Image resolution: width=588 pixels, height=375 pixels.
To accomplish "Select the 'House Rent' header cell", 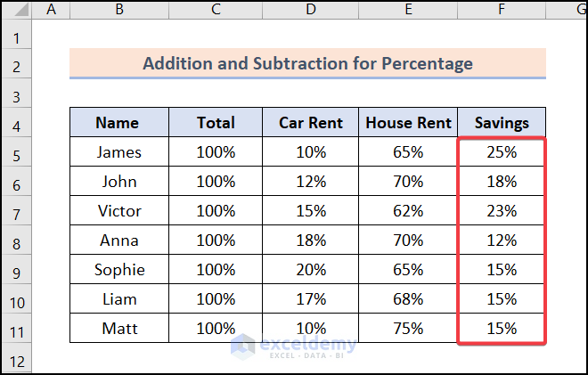I will 407,123.
